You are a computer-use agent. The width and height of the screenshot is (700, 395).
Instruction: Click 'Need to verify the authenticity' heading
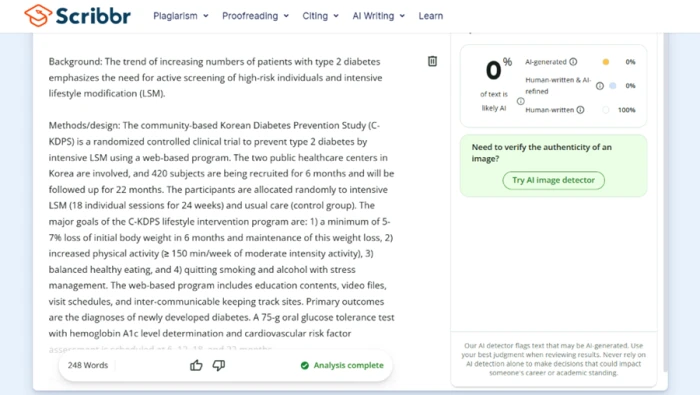(x=542, y=153)
